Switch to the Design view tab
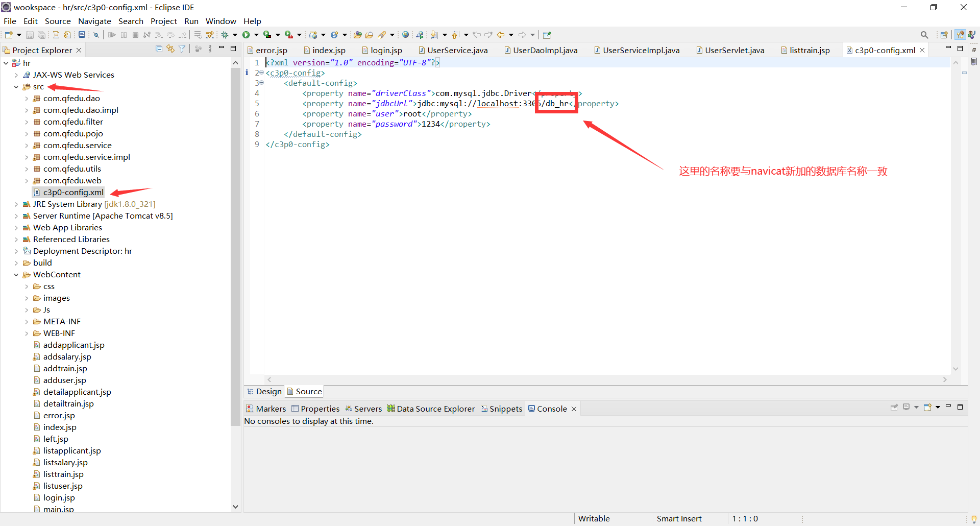980x526 pixels. point(264,391)
